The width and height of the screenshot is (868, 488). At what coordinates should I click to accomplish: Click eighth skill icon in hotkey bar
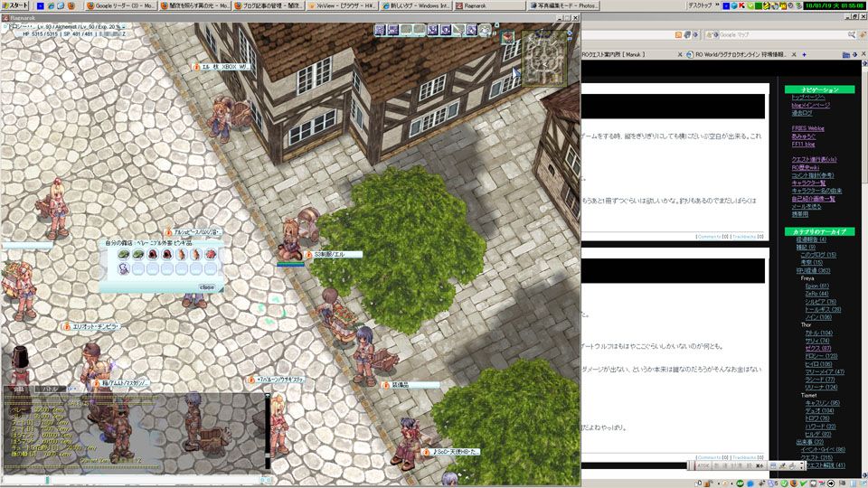pos(472,30)
